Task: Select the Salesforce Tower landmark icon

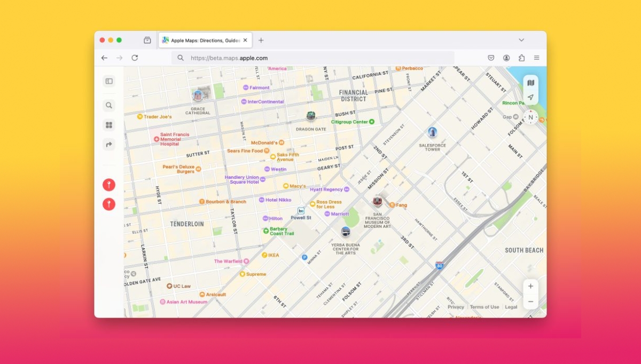Action: [432, 132]
